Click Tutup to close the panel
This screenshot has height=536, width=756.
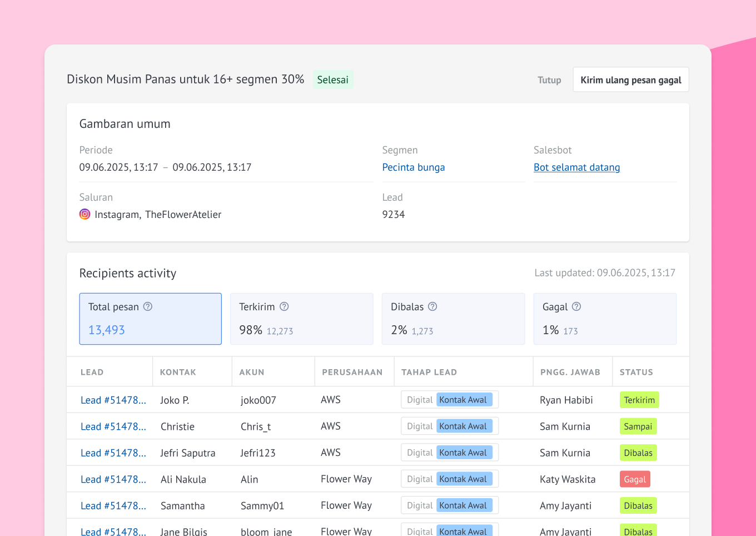[549, 80]
